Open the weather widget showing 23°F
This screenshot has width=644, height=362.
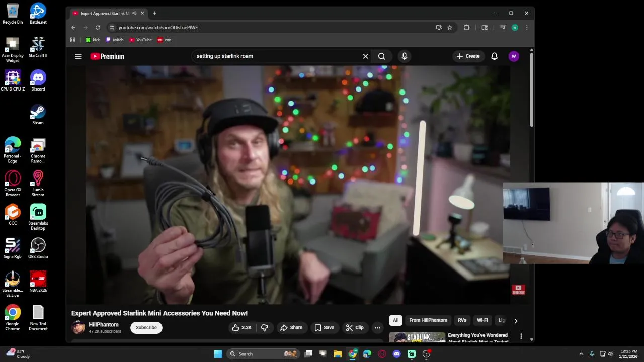pyautogui.click(x=17, y=354)
